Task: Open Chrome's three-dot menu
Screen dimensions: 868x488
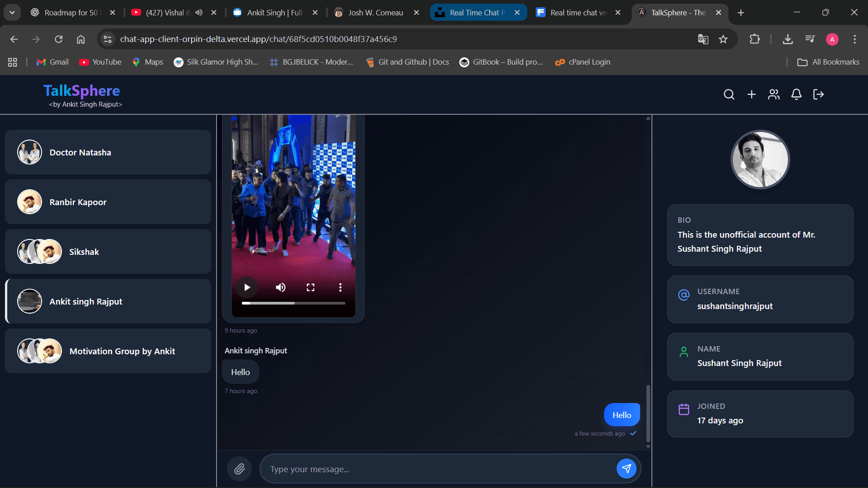Action: point(854,39)
